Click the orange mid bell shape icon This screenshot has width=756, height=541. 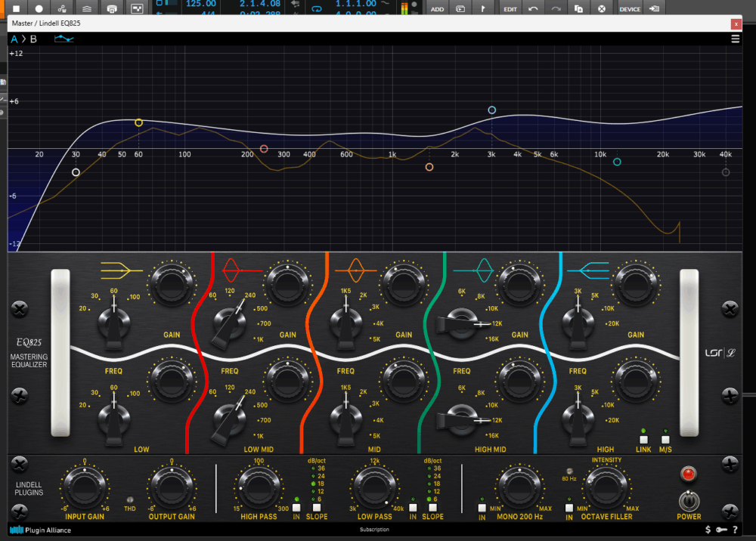pyautogui.click(x=356, y=270)
